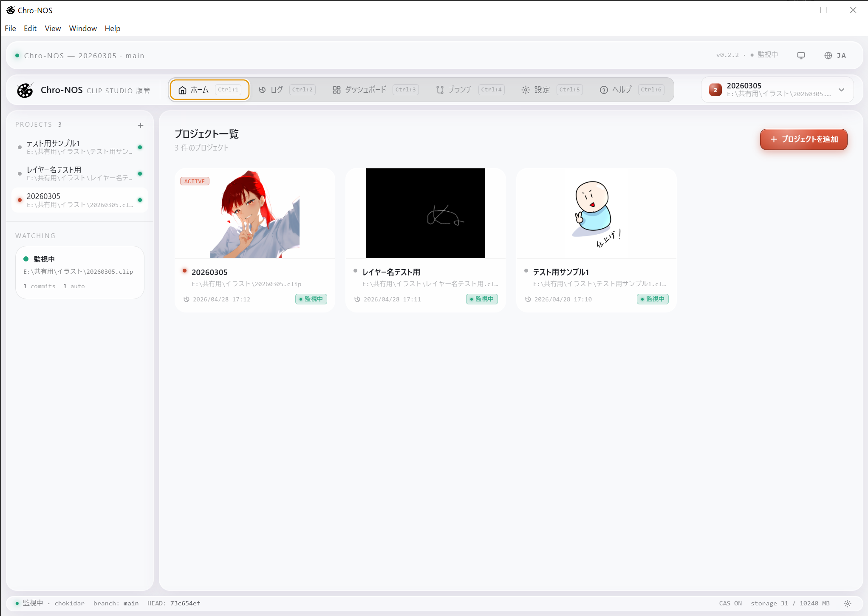Open the 設定 settings icon
868x616 pixels.
coord(526,89)
